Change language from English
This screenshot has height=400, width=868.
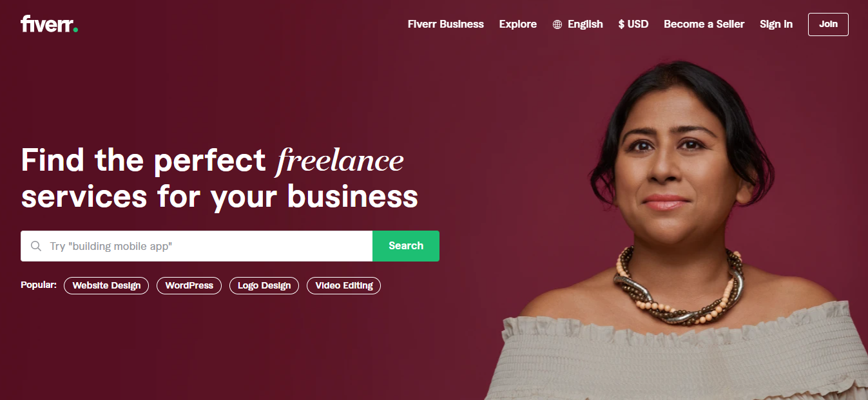tap(578, 24)
